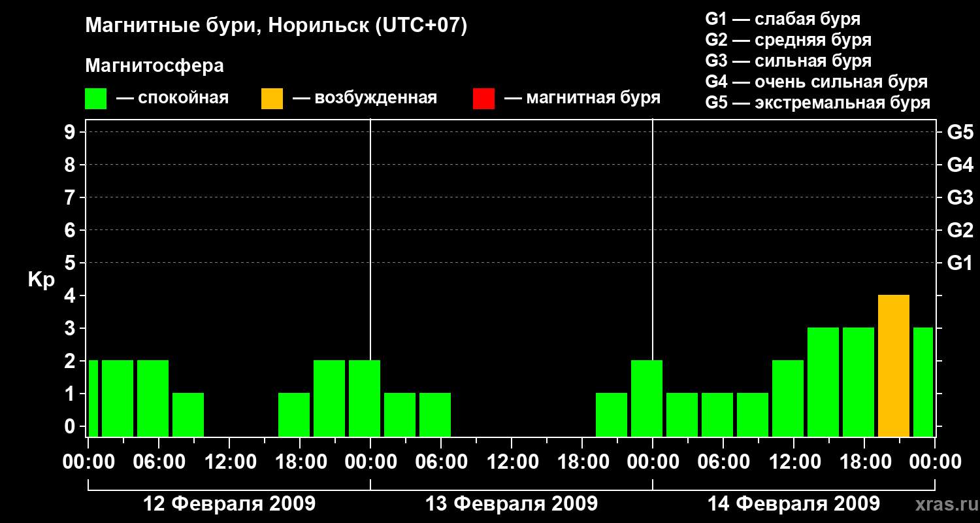Click the '12:00' tick label above 12 Февраля
980x523 pixels.
(229, 462)
